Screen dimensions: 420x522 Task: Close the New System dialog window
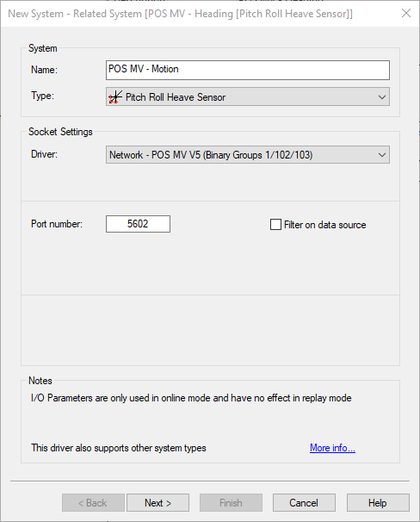click(x=406, y=13)
